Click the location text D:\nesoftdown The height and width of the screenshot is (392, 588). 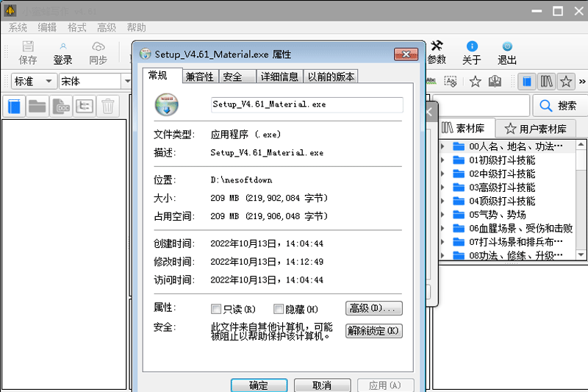coord(241,180)
